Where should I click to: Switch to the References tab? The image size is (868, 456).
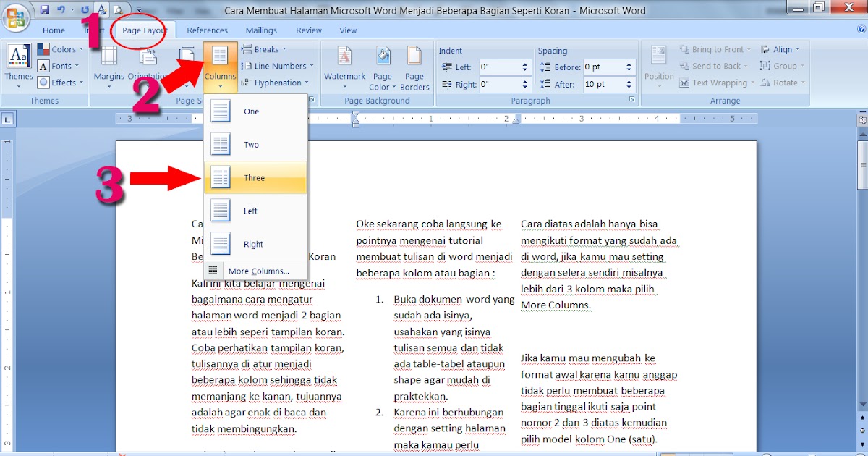pyautogui.click(x=207, y=30)
